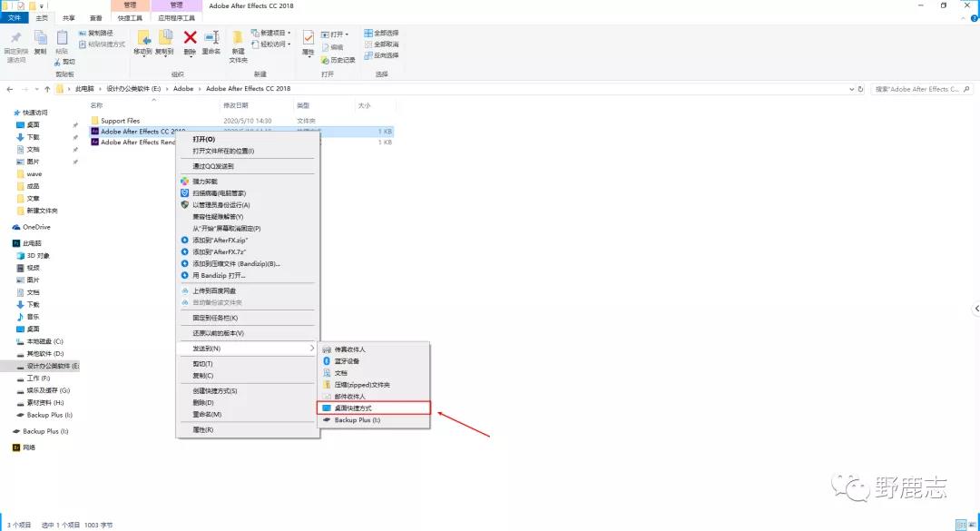Click 全部选择 in the ribbon
980x531 pixels.
381,34
